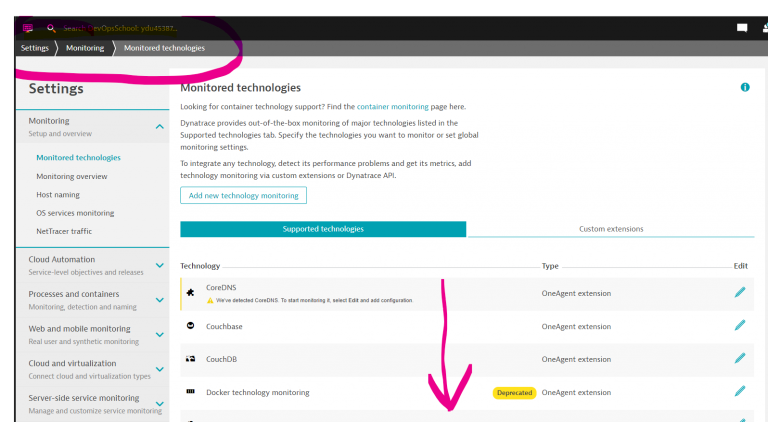
Task: Open the chat message icon in top bar
Action: (x=742, y=28)
